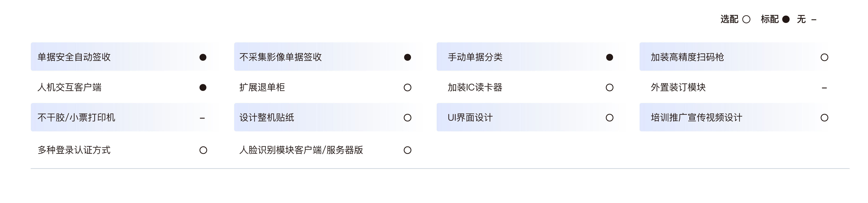The width and height of the screenshot is (868, 203).
Task: Select the 人脸识别模块客户端/服务器版 text
Action: 301,150
